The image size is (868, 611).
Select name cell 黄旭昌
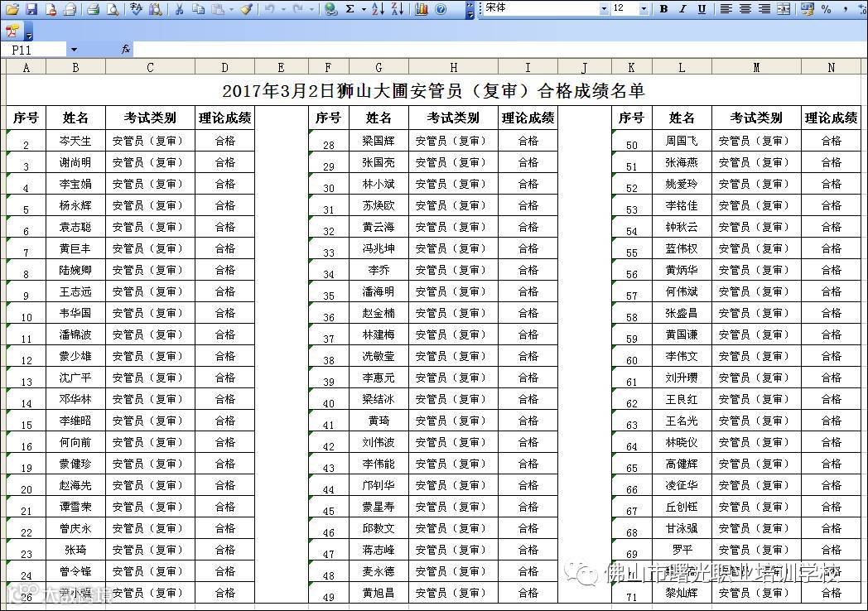click(x=379, y=594)
